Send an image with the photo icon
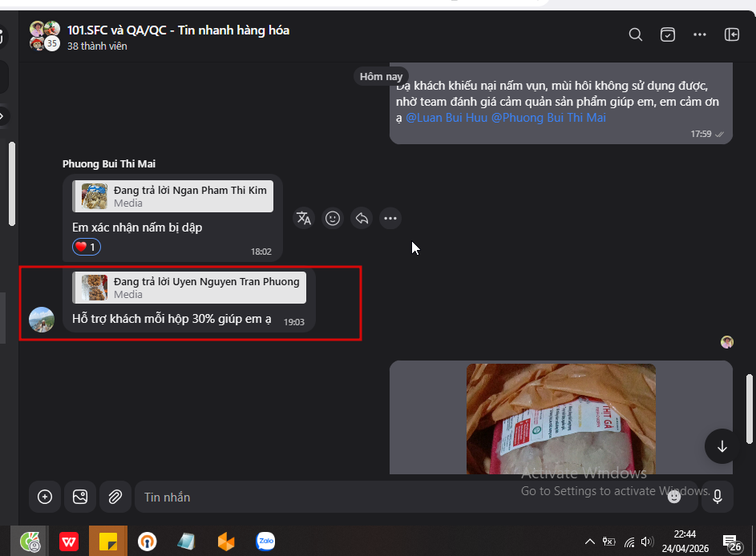This screenshot has height=556, width=756. click(x=80, y=497)
